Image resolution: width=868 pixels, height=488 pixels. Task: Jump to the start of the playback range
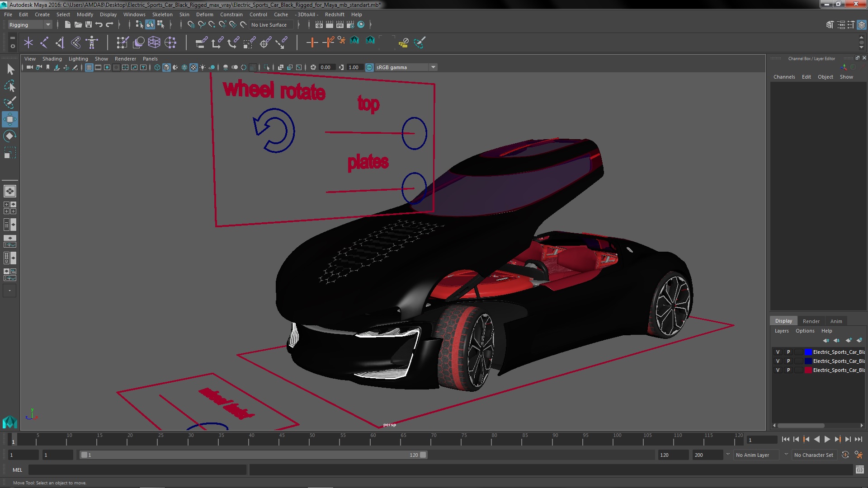click(x=785, y=439)
